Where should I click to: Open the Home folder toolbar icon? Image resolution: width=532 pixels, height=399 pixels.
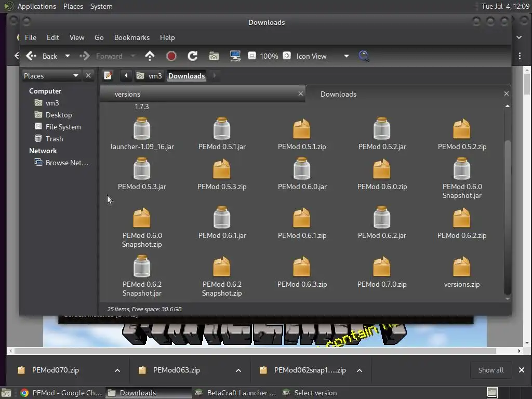tap(214, 56)
